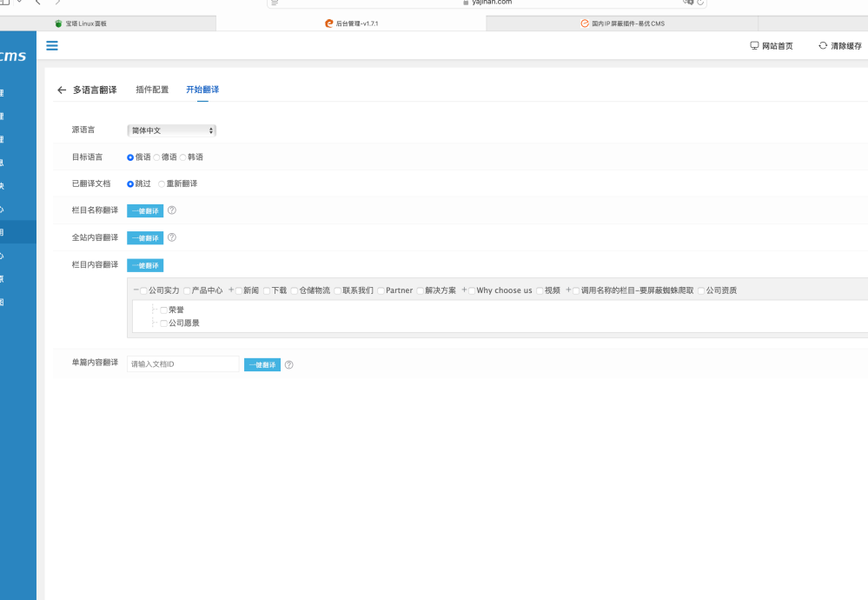Image resolution: width=868 pixels, height=600 pixels.
Task: Check the 联系我们 checkbox
Action: (x=338, y=290)
